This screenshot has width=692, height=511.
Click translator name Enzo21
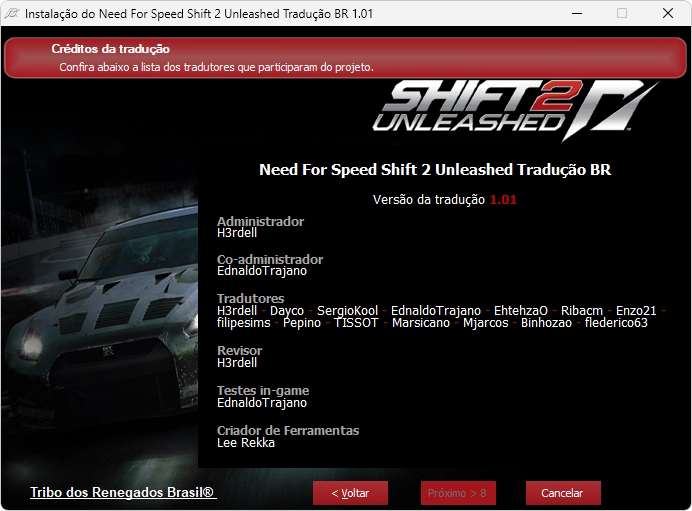click(x=636, y=311)
